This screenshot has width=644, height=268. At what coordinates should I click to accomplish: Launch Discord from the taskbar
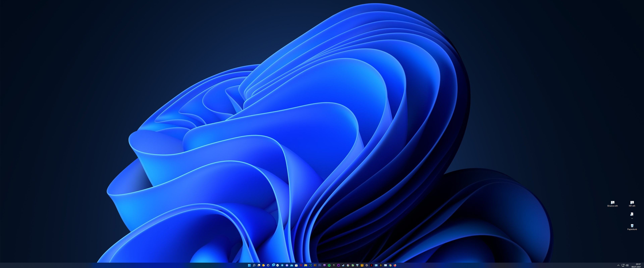[x=287, y=265]
